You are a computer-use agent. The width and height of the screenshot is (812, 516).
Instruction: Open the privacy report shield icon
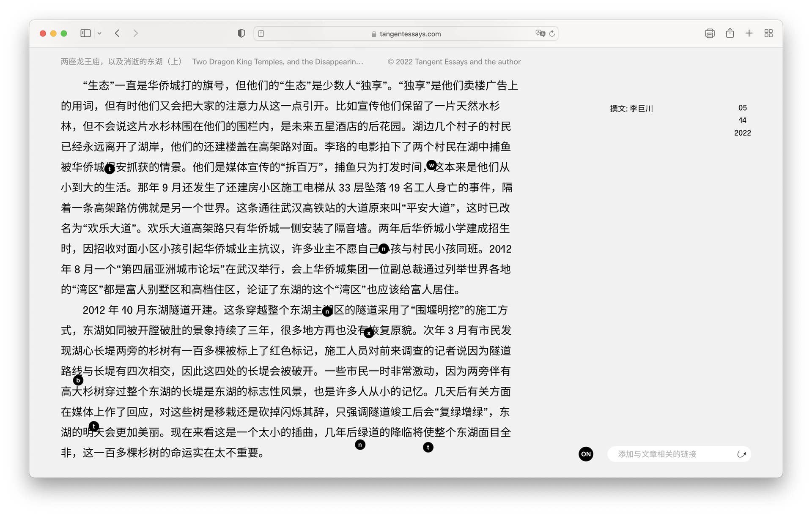(x=241, y=33)
